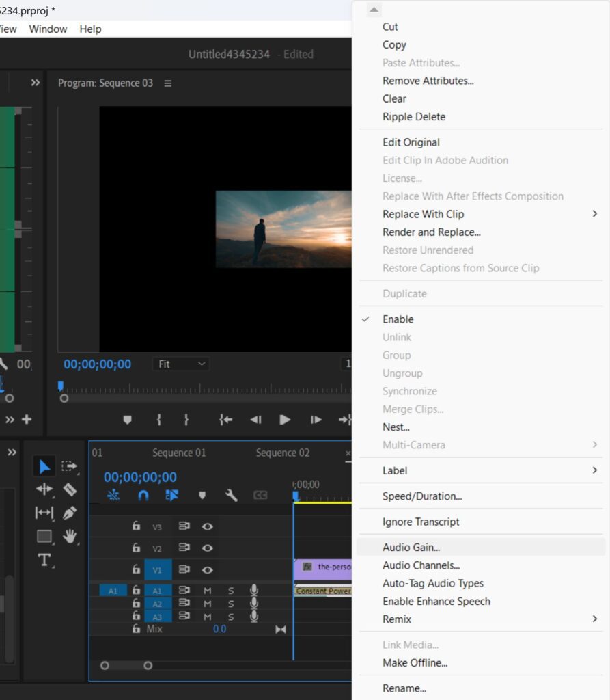Toggle sync lock for V2 track
Image resolution: width=610 pixels, height=700 pixels.
[x=184, y=548]
